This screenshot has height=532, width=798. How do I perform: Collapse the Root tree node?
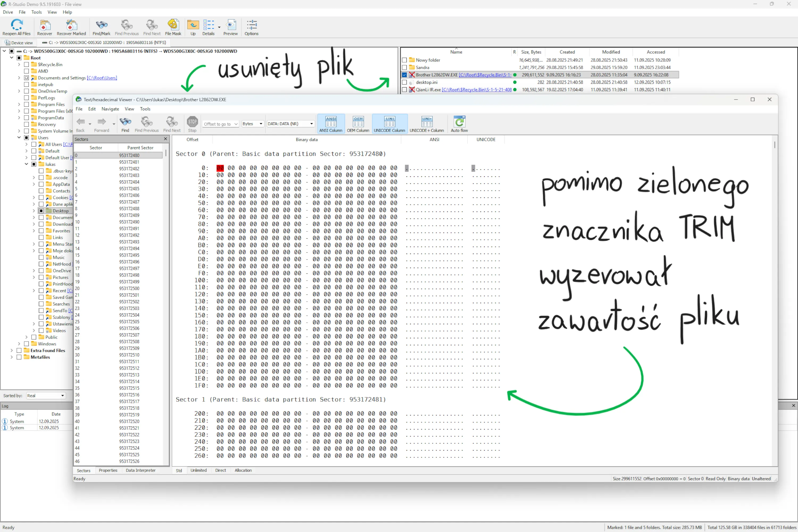pyautogui.click(x=12, y=58)
